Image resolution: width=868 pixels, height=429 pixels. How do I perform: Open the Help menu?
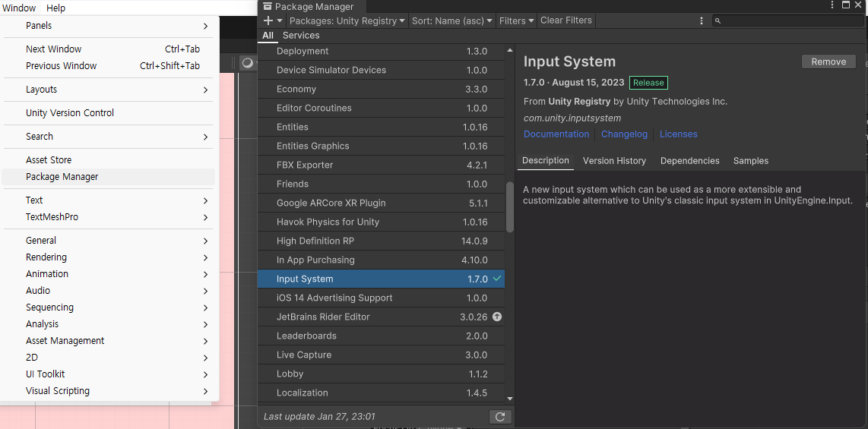click(x=56, y=8)
